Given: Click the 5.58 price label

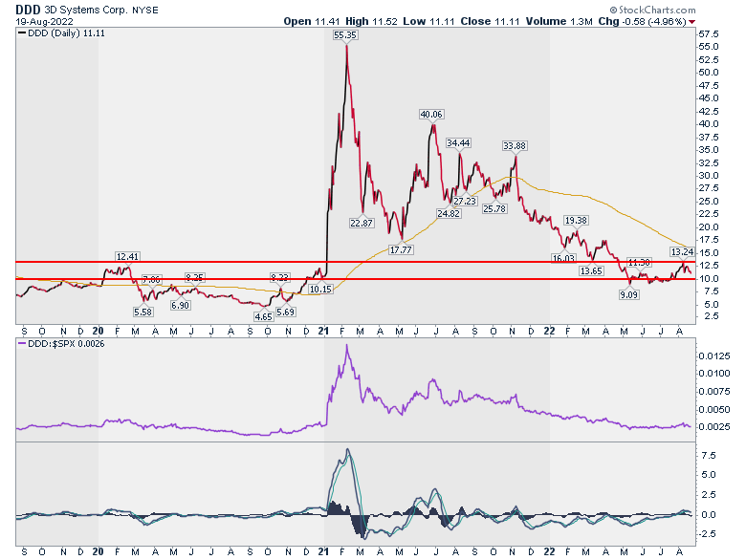Looking at the screenshot, I should click(x=143, y=312).
